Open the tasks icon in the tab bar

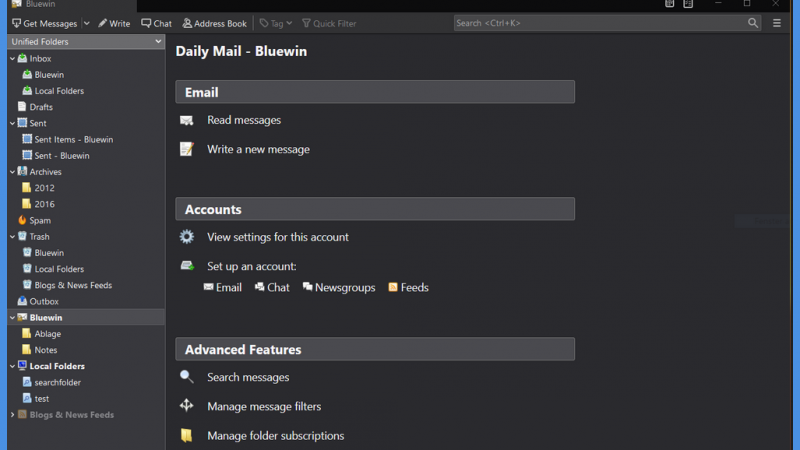[x=688, y=4]
